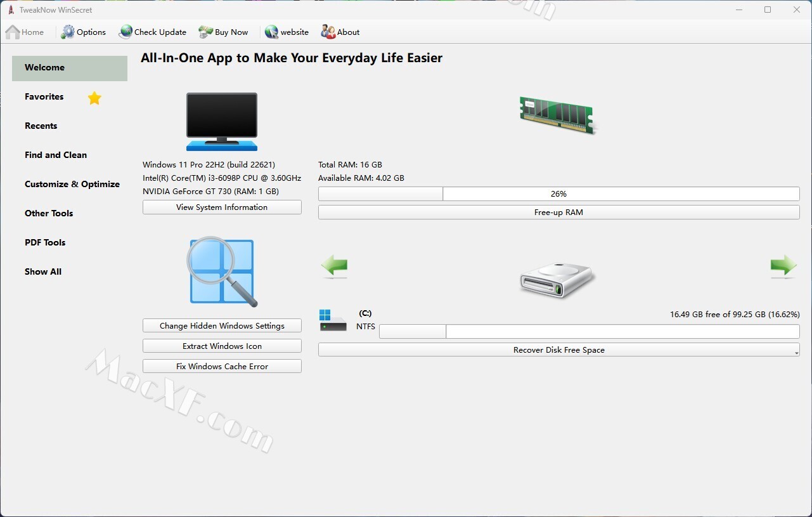Screen dimensions: 812x517
Task: Click Buy Now toolbar label
Action: click(x=231, y=32)
